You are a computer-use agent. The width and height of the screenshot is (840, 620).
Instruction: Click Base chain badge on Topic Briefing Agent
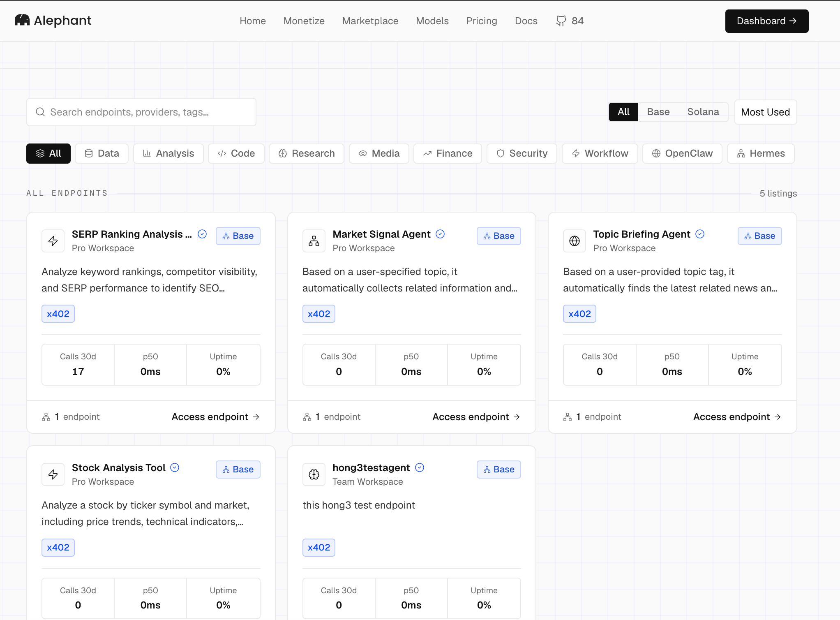click(x=759, y=236)
